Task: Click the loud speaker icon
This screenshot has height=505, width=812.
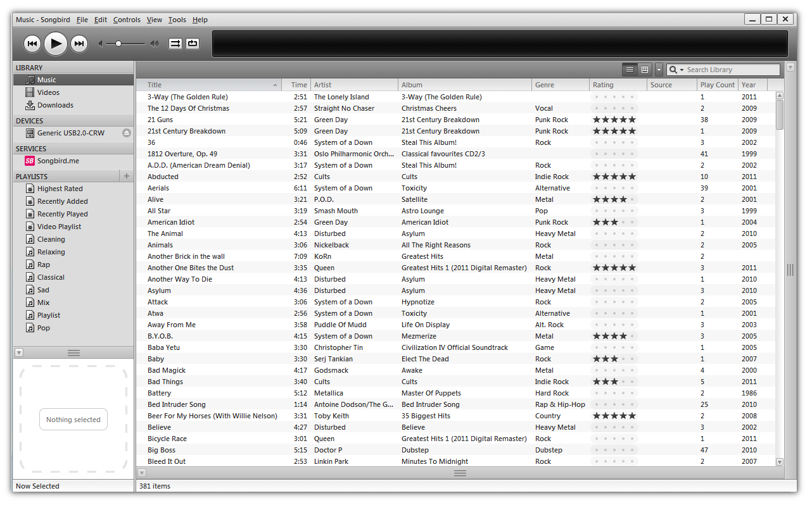Action: [155, 44]
